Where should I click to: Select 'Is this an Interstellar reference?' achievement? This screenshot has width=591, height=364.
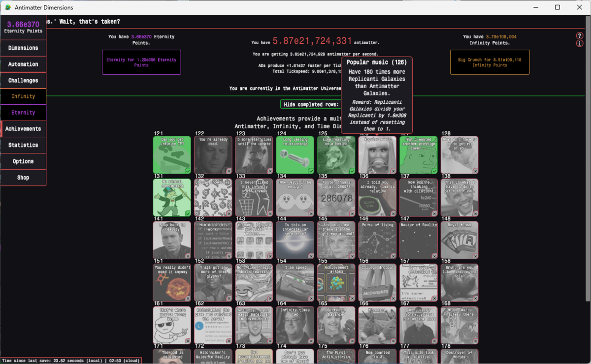click(x=295, y=240)
